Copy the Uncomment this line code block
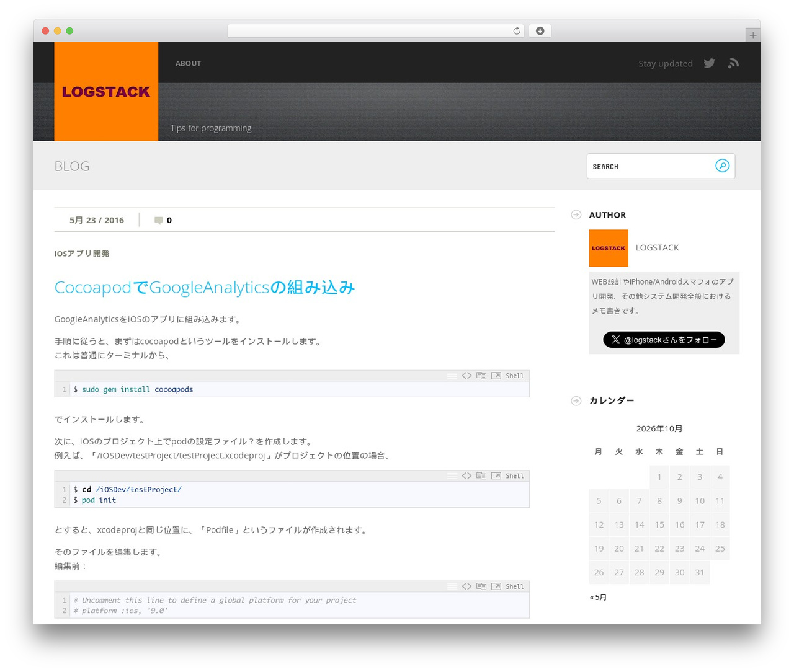 coord(481,586)
